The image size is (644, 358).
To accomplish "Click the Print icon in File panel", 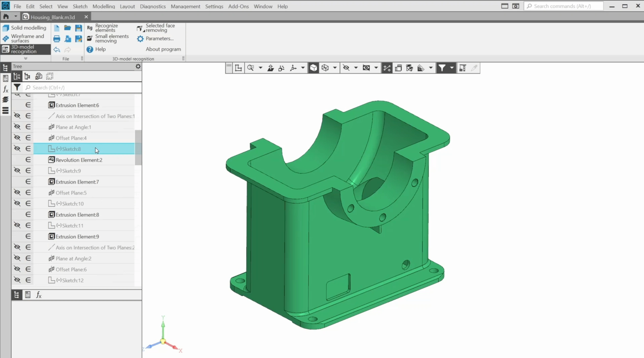I will 57,39.
